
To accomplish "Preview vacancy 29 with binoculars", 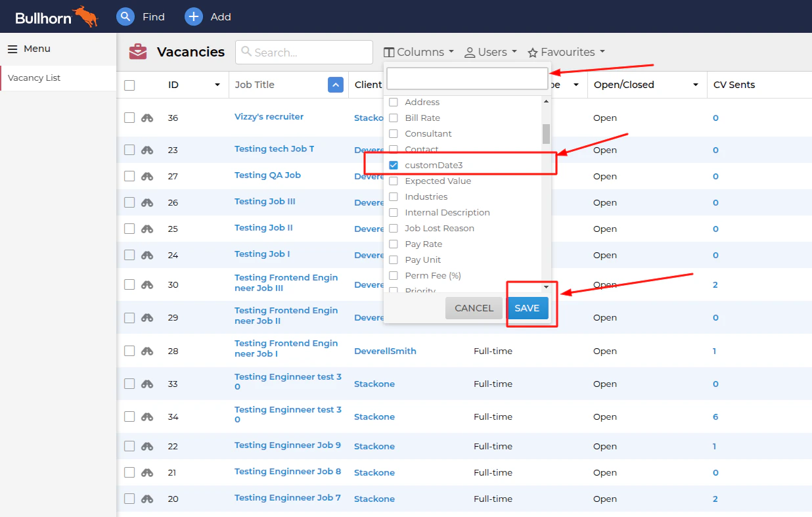I will coord(147,317).
